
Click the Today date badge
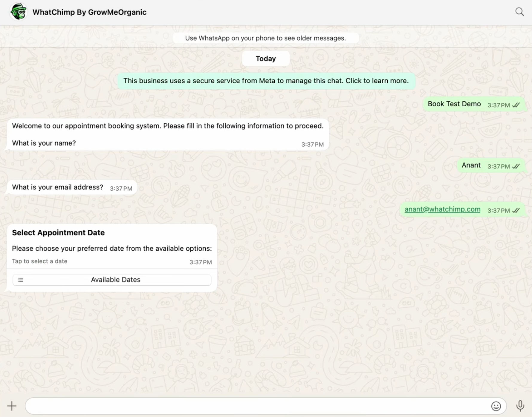pos(266,59)
